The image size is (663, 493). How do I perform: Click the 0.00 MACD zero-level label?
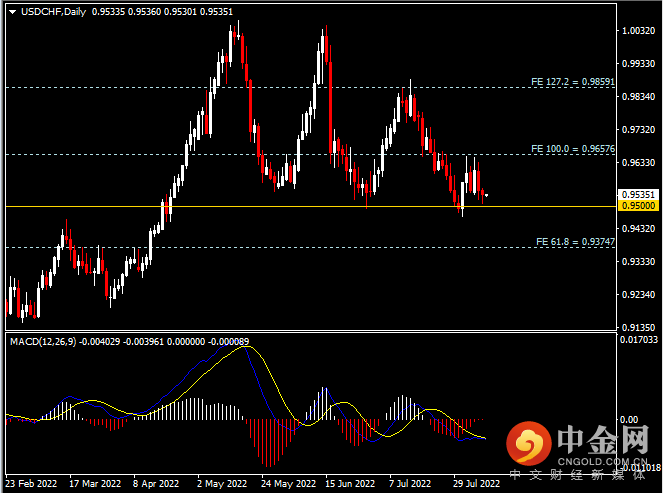point(629,419)
